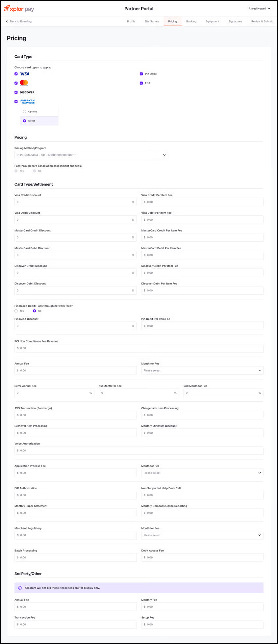Click the Xplor Pay logo
The height and width of the screenshot is (644, 278).
click(x=19, y=9)
